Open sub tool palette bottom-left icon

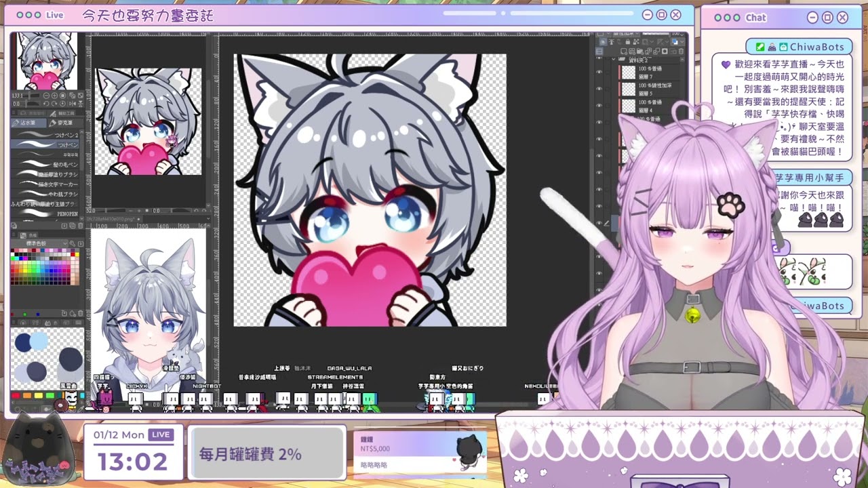click(14, 225)
